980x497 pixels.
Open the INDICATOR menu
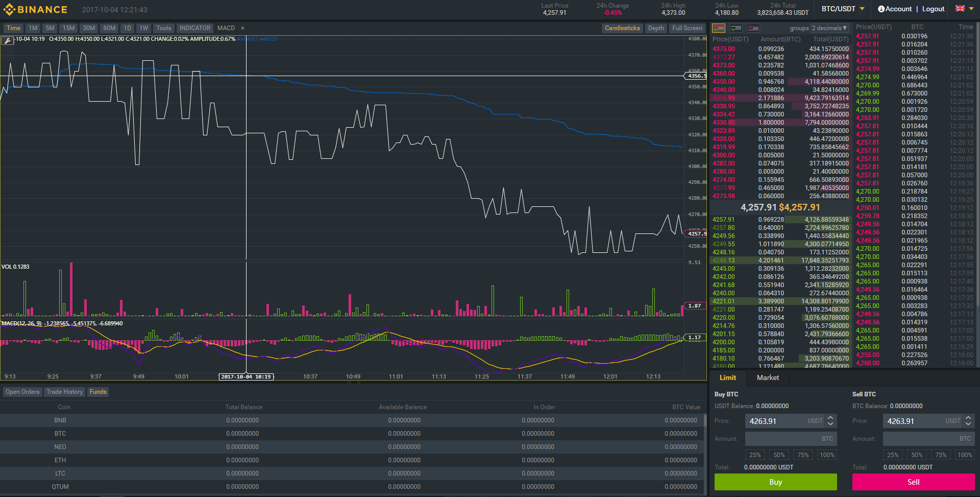pos(194,28)
